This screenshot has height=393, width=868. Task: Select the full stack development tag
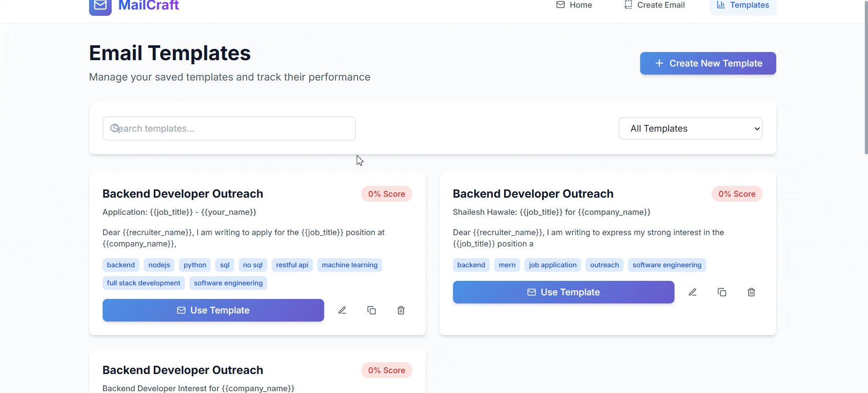[x=144, y=283]
